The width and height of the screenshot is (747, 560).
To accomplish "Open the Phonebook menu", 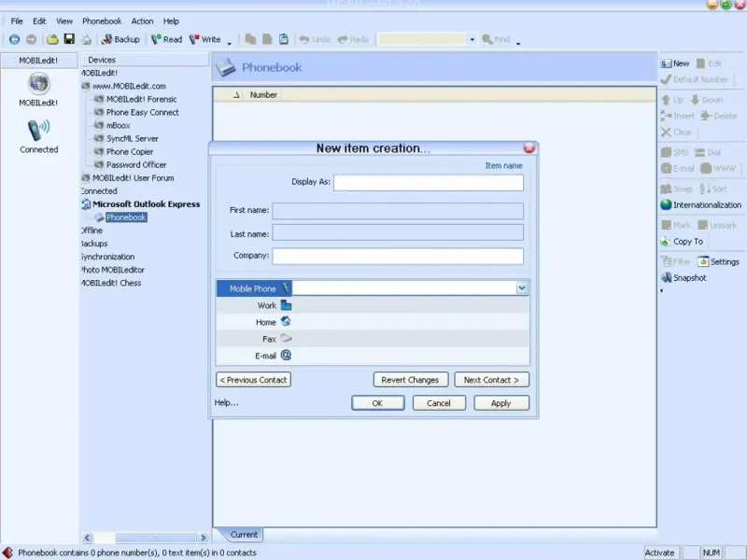I will tap(102, 21).
